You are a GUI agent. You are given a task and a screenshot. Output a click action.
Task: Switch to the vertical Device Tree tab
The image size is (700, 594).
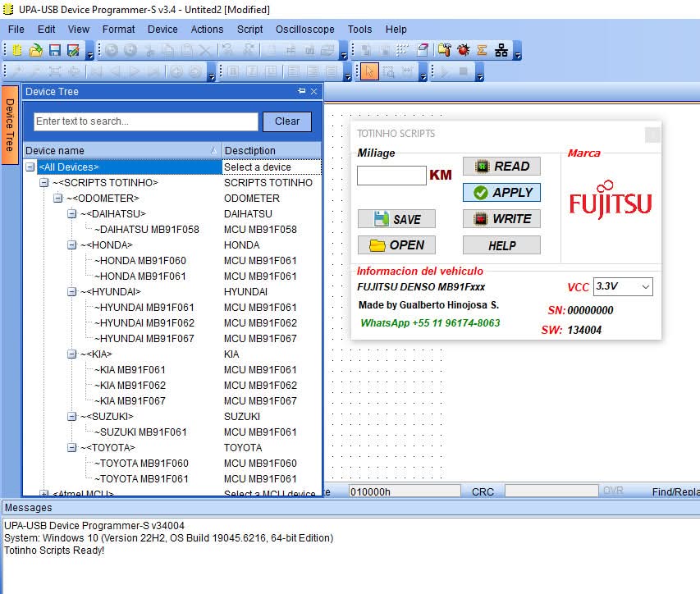[x=10, y=125]
